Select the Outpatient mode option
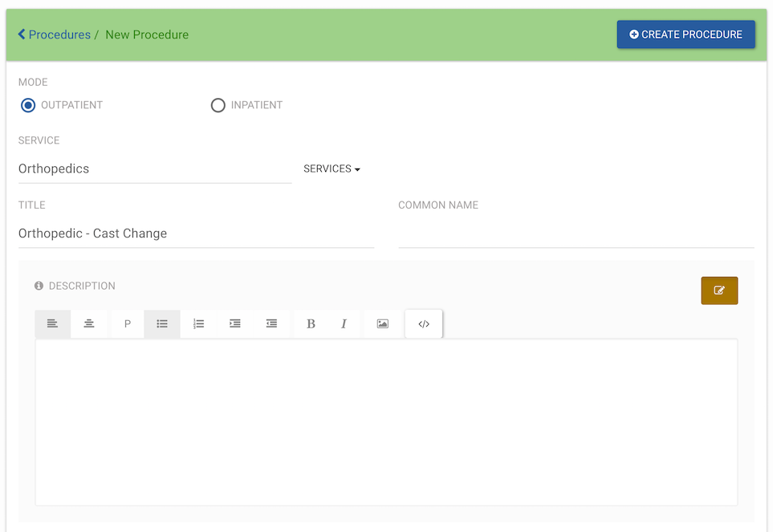The image size is (773, 532). pyautogui.click(x=28, y=105)
